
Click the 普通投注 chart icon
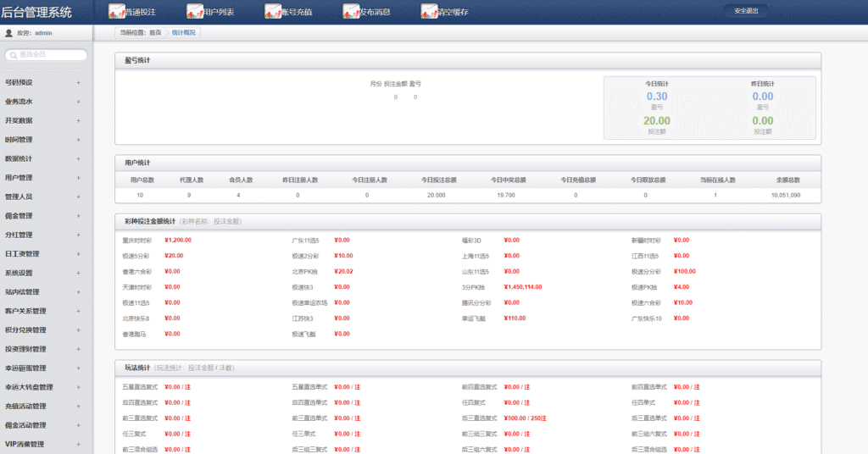click(x=117, y=11)
